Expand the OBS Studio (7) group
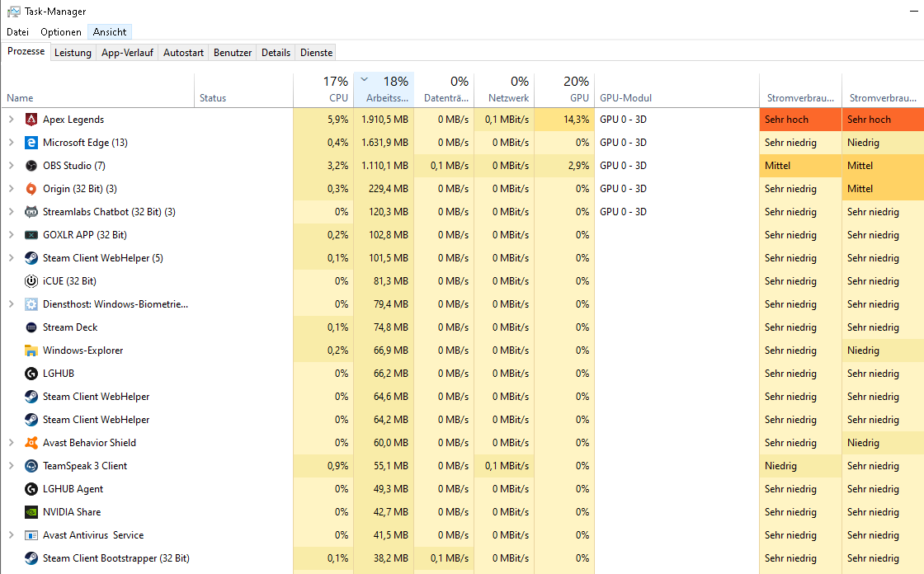Viewport: 924px width, 574px height. click(12, 166)
